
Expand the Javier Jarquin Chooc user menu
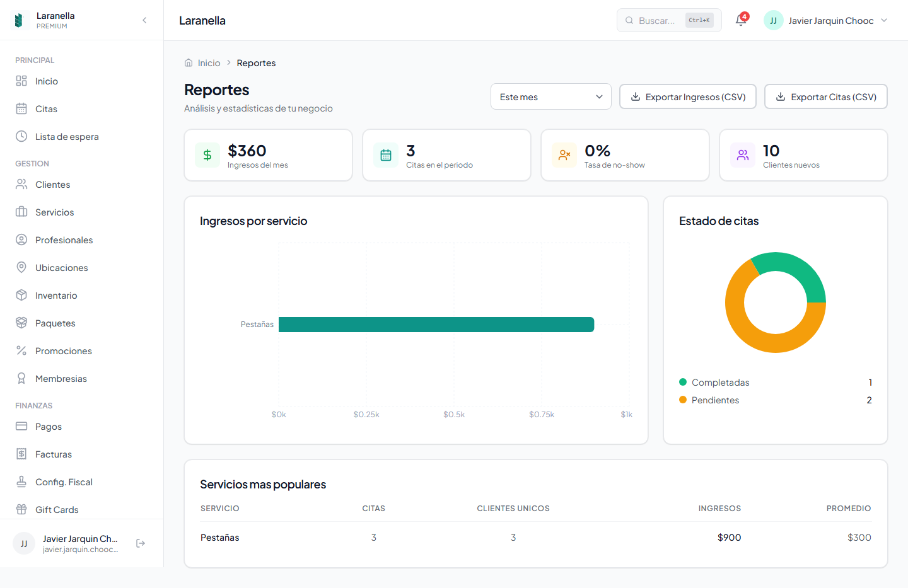click(826, 21)
